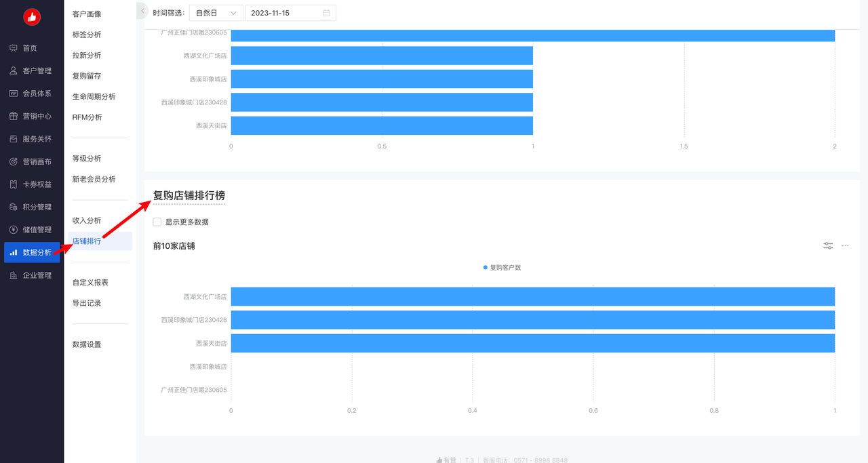Open 营销中心 from the sidebar

click(37, 117)
